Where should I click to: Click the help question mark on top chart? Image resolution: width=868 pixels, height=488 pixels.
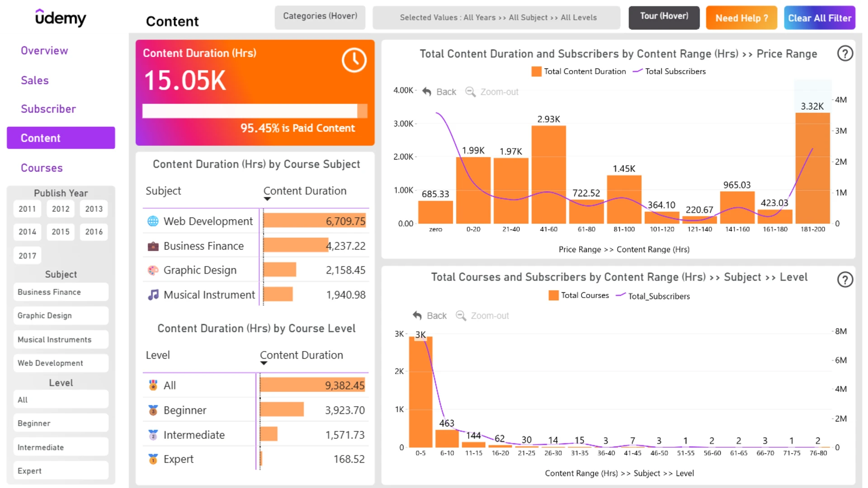click(x=844, y=54)
